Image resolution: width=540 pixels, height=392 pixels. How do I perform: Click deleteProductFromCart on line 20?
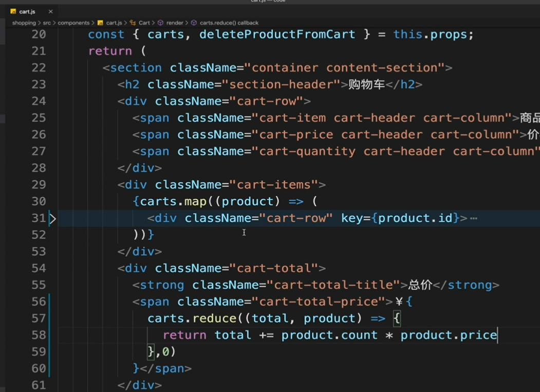click(x=277, y=34)
